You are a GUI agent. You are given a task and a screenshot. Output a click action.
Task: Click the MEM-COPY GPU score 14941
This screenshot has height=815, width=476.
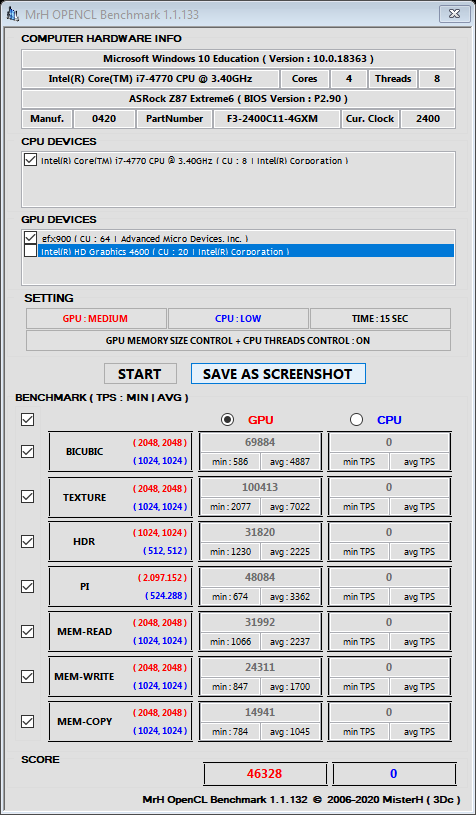[x=260, y=712]
